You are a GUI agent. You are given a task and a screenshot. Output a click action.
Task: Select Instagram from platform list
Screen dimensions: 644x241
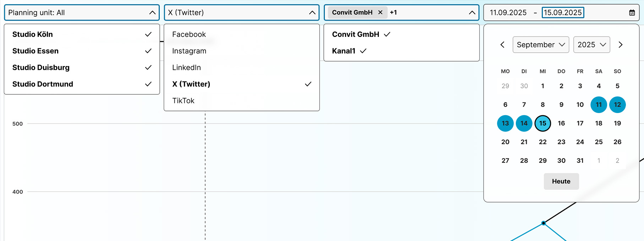pos(189,51)
